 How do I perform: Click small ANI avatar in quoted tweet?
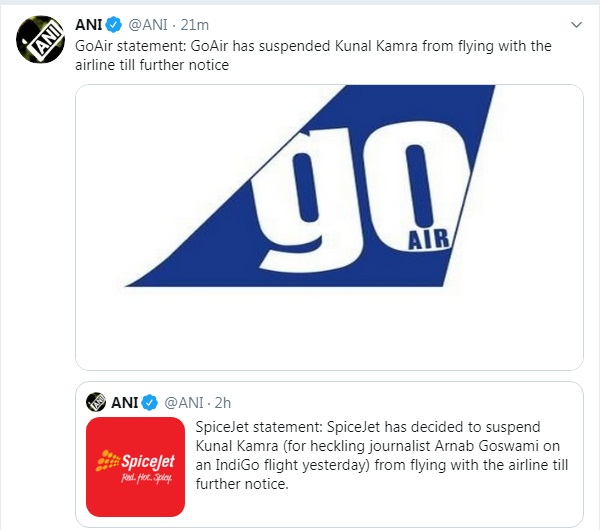coord(96,402)
